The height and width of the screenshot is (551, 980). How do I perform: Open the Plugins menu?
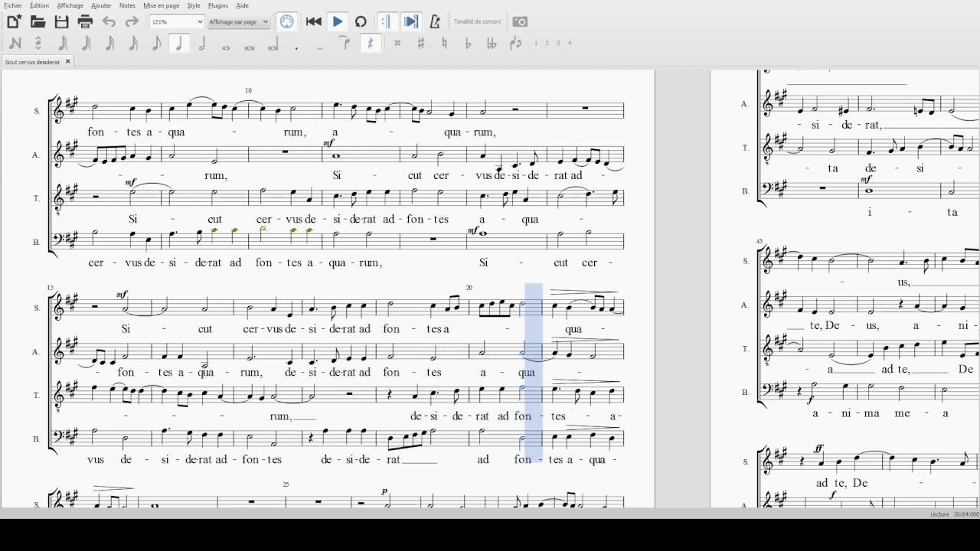tap(218, 5)
